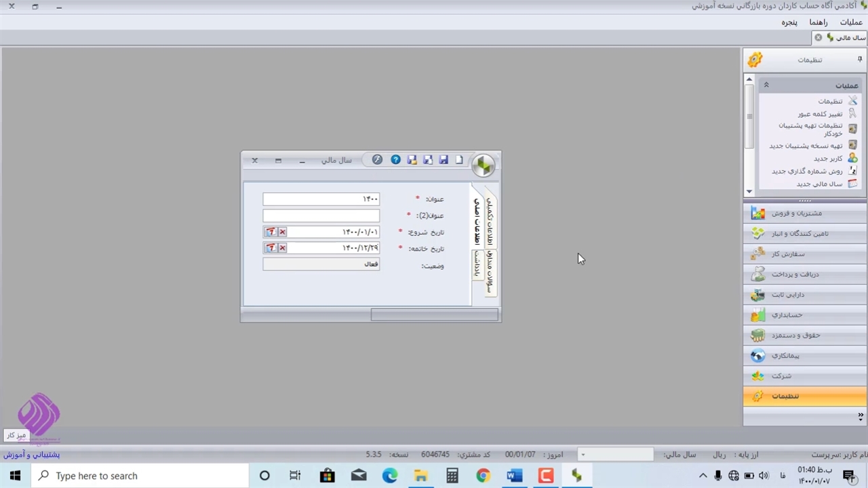868x488 pixels.
Task: Open the عملیات menu in menu bar
Action: [x=851, y=22]
